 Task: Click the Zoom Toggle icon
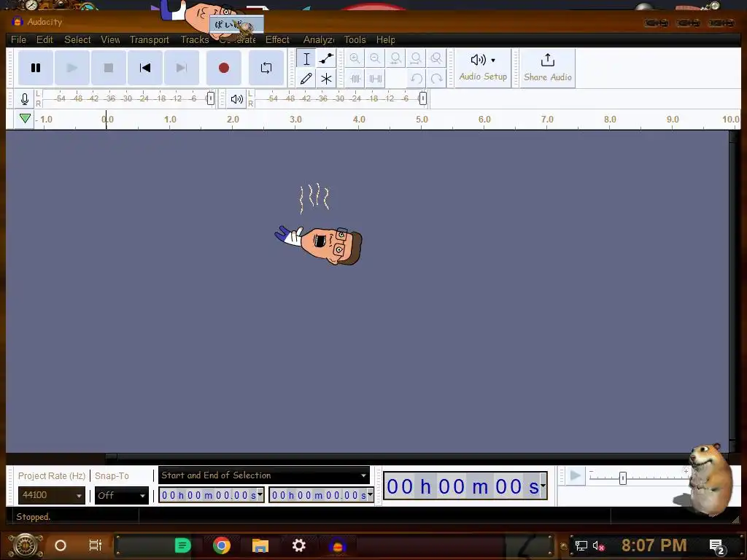[x=436, y=58]
